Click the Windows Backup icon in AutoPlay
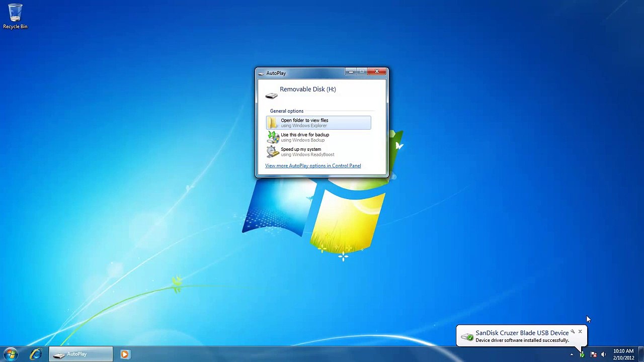 pos(273,137)
